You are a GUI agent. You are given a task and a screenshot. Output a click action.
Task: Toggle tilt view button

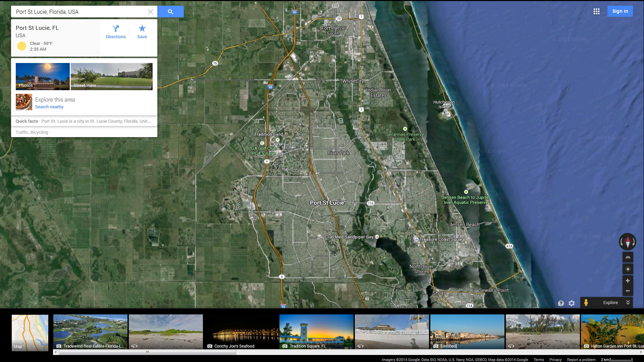coord(628,257)
